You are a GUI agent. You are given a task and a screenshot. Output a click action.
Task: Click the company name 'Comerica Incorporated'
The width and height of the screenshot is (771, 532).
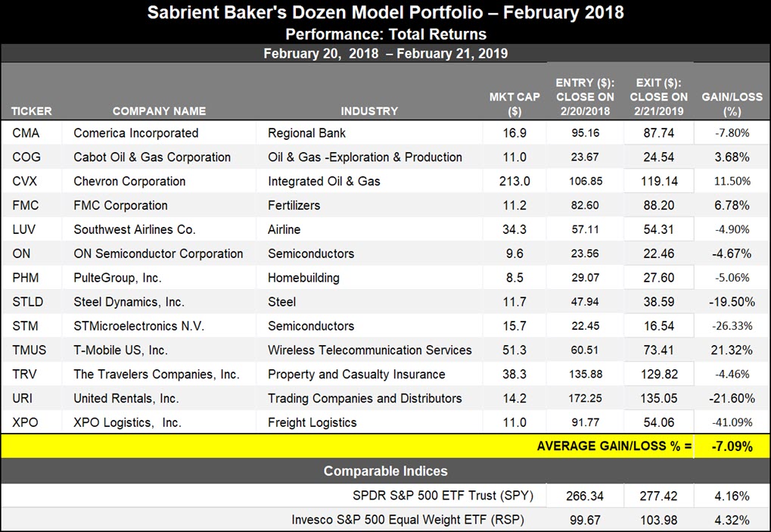(136, 132)
